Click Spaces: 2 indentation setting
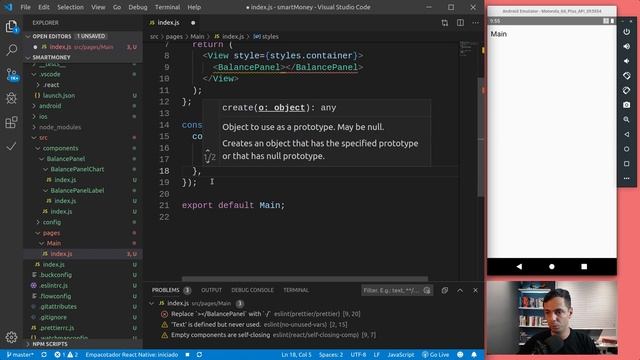 tap(331, 355)
